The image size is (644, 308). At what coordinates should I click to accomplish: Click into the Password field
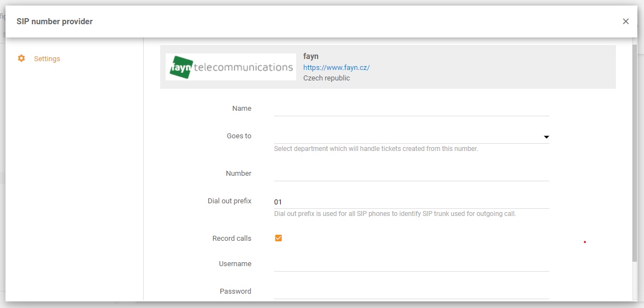[411, 292]
